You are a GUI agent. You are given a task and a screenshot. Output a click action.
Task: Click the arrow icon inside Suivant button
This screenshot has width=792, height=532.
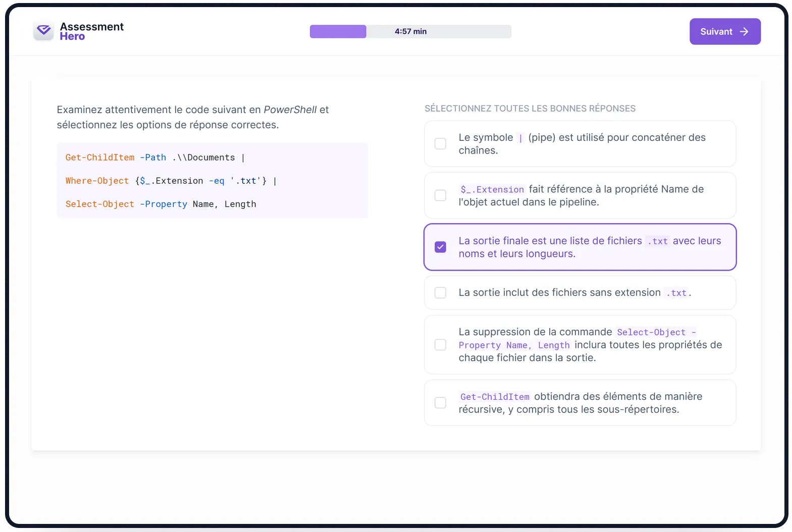click(x=744, y=31)
